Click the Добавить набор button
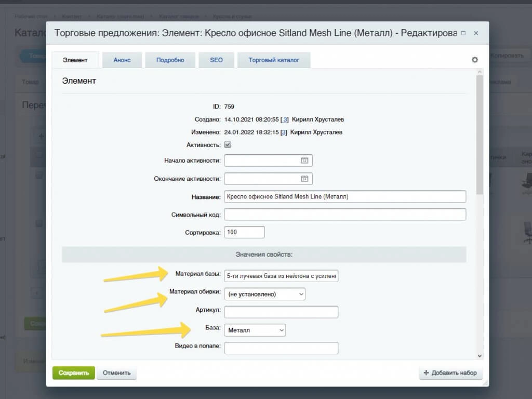 point(450,373)
